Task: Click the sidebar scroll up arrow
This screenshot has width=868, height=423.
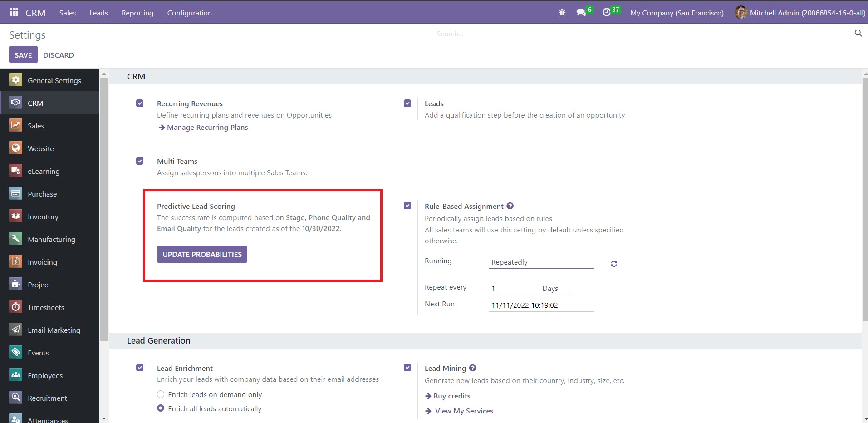Action: pyautogui.click(x=104, y=74)
